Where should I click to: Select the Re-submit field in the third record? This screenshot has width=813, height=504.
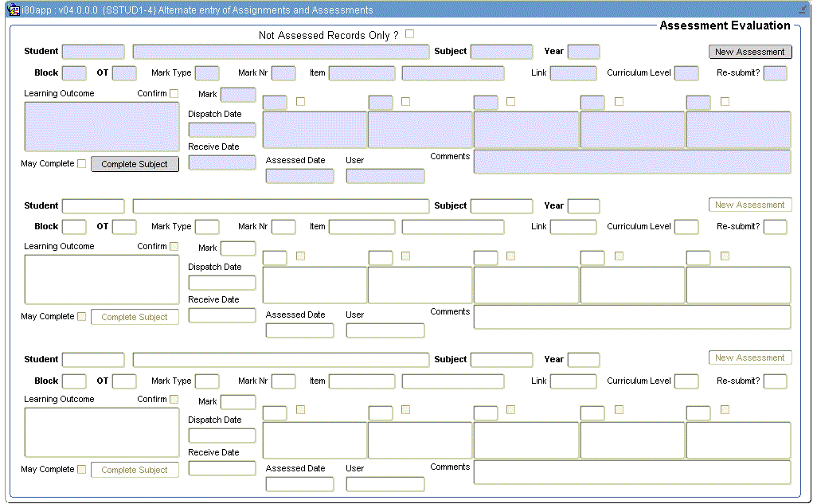point(773,381)
